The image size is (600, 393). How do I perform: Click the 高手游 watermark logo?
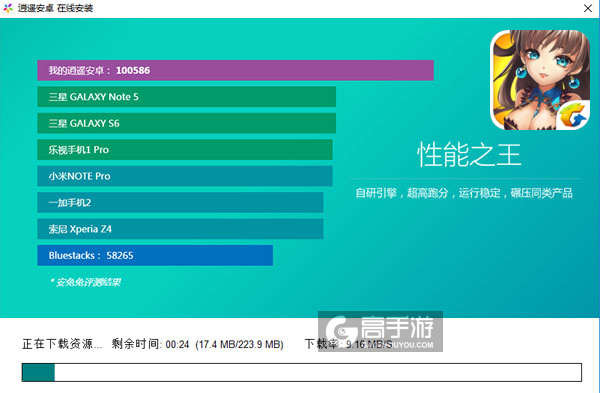[380, 331]
